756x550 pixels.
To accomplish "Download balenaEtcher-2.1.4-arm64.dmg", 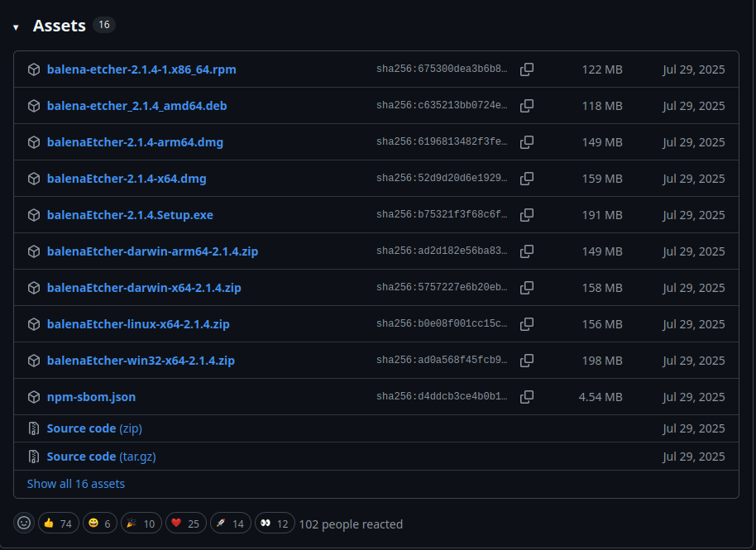I will [134, 142].
